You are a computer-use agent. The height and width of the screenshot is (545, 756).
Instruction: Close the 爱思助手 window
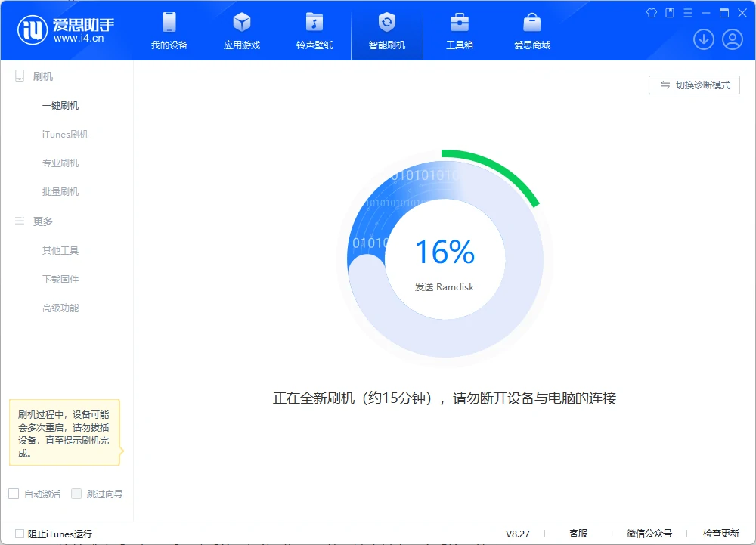742,13
